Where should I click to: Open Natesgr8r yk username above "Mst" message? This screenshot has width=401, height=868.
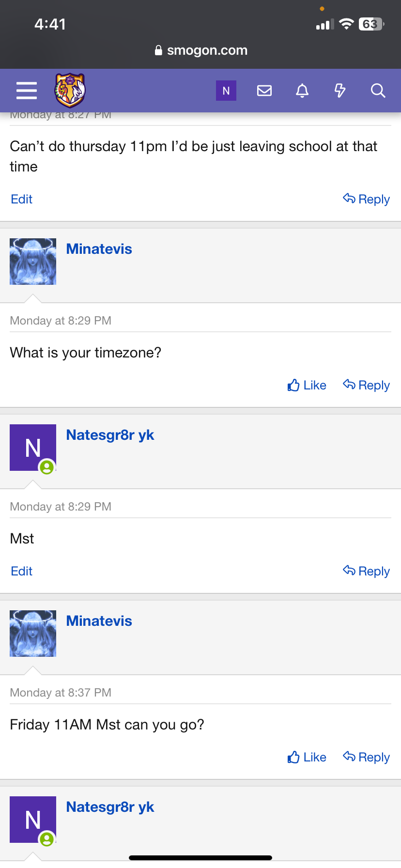coord(110,435)
